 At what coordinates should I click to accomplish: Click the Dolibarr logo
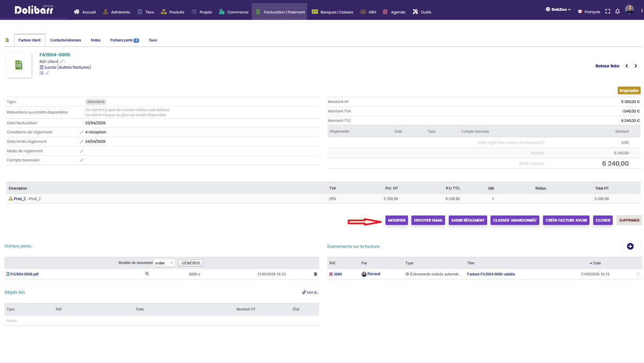(35, 10)
